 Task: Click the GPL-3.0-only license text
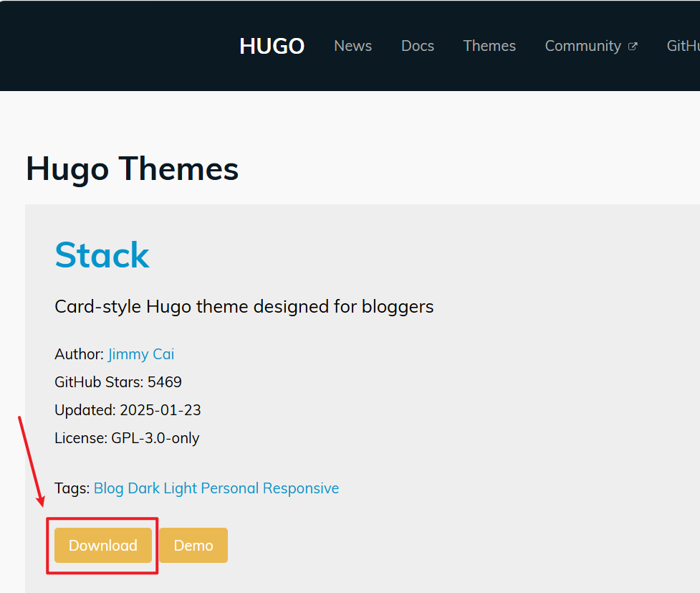[x=155, y=438]
